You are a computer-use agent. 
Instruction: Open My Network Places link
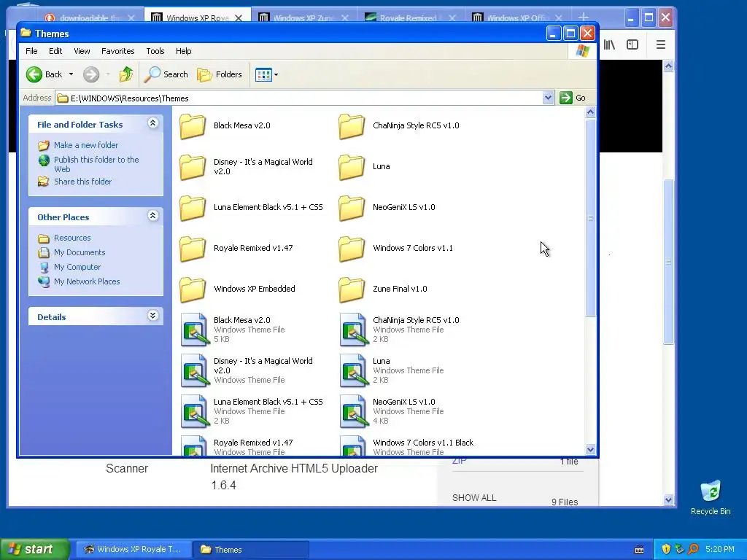(87, 281)
